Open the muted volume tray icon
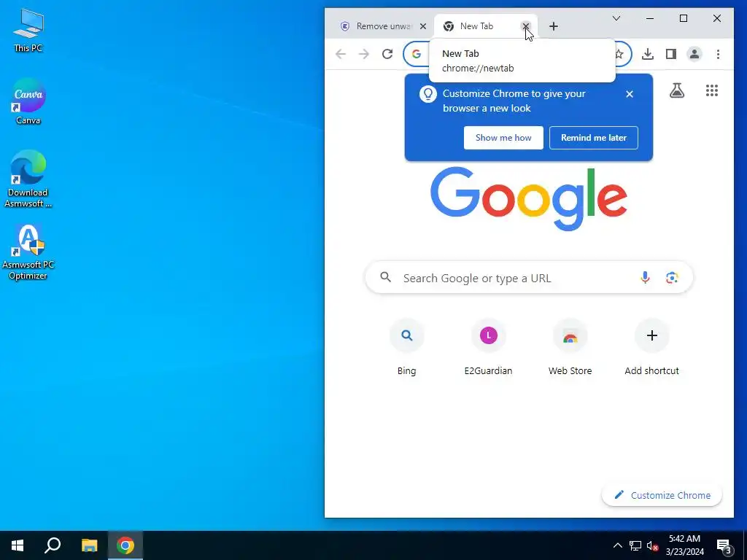 pos(652,545)
